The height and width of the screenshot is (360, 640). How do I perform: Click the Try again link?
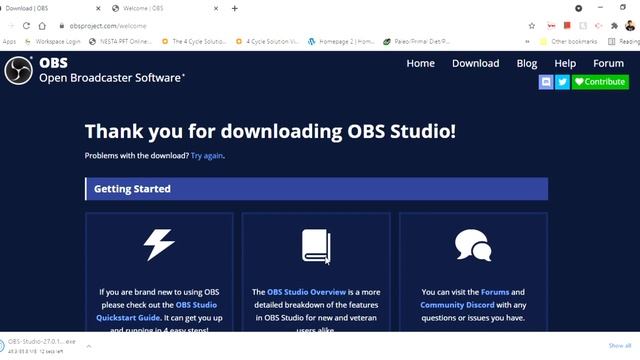[207, 156]
